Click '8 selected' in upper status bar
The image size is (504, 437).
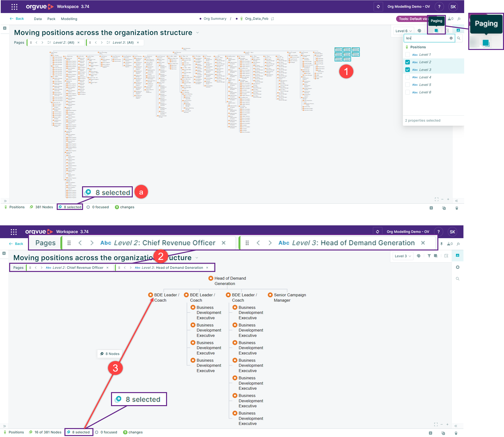pos(70,207)
